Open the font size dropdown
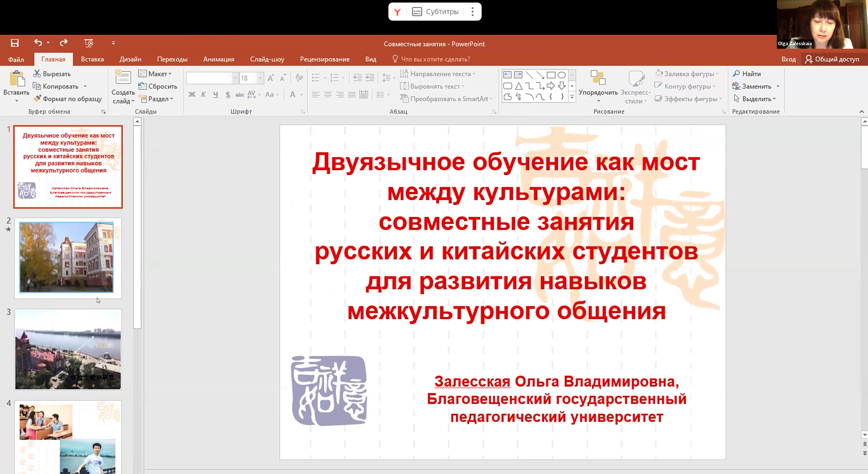868x474 pixels. point(260,78)
